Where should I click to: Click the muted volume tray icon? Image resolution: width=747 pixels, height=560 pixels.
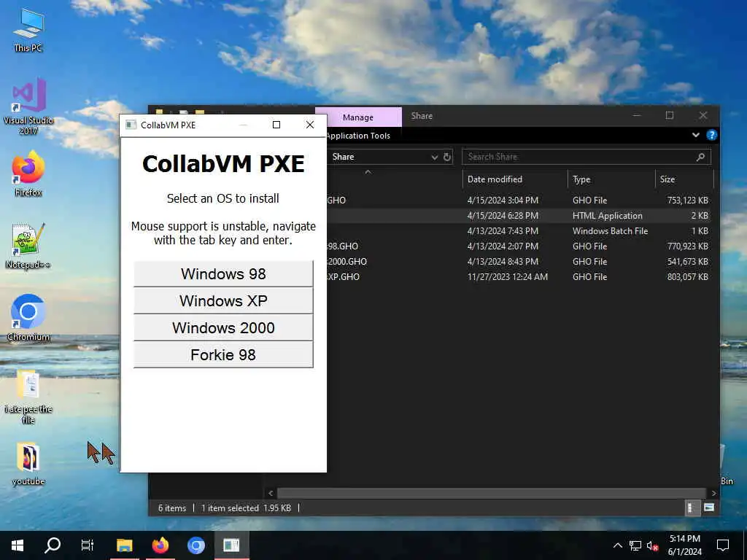(652, 545)
